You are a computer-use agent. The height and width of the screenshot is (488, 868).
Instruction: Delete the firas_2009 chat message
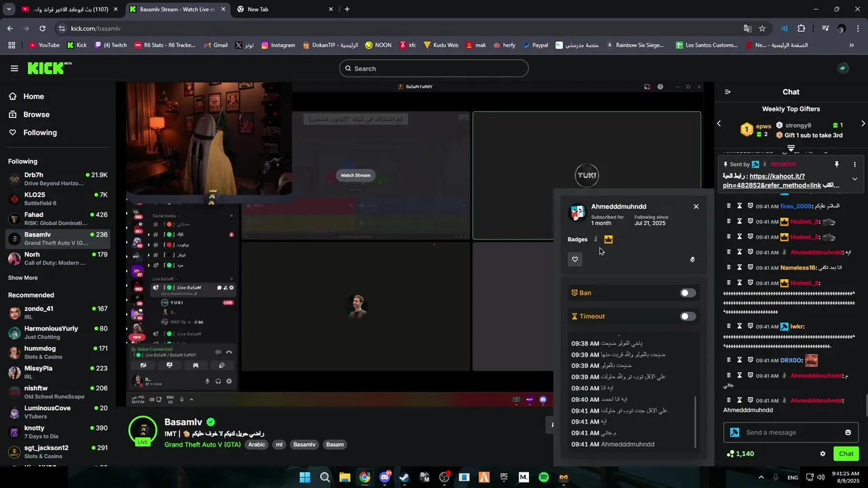[729, 206]
